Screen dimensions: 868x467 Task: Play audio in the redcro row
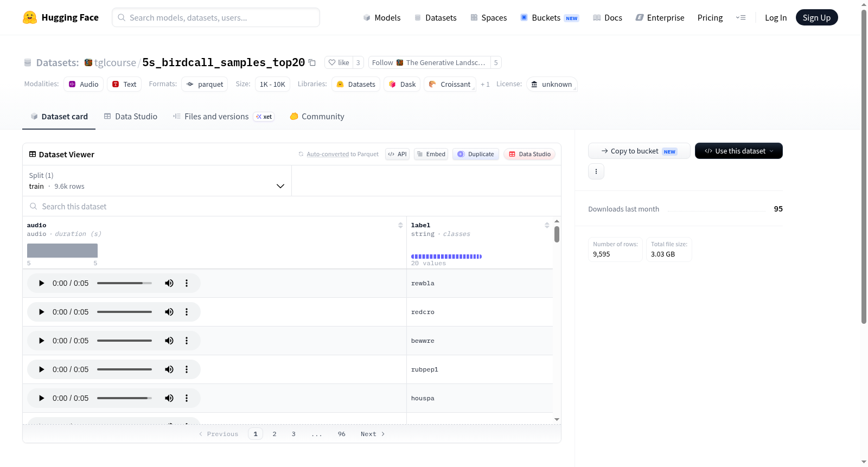(x=42, y=312)
